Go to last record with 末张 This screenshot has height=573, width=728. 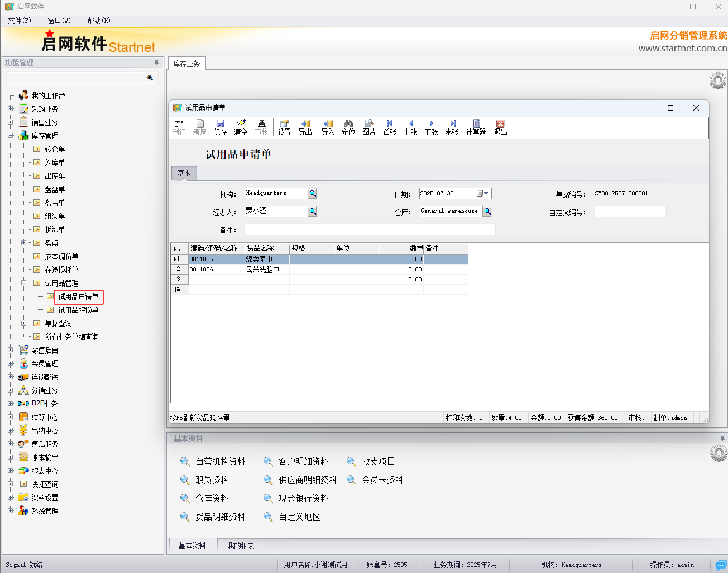(452, 127)
